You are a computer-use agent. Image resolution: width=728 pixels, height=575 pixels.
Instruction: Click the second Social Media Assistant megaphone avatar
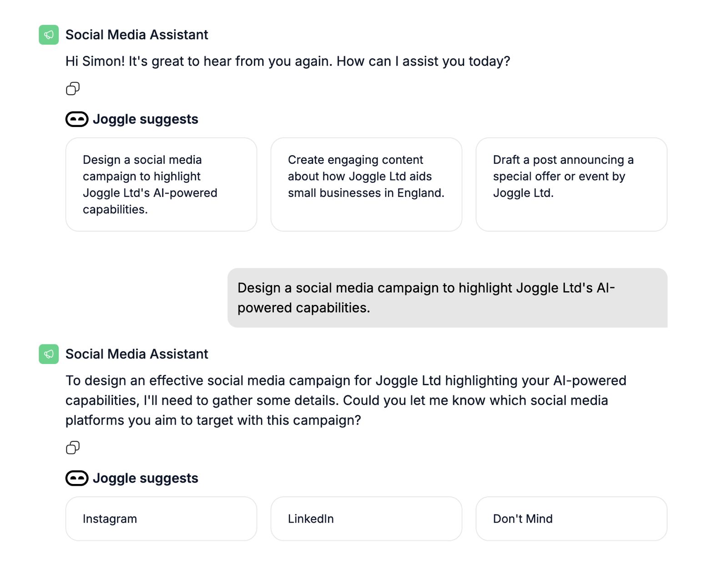(49, 354)
